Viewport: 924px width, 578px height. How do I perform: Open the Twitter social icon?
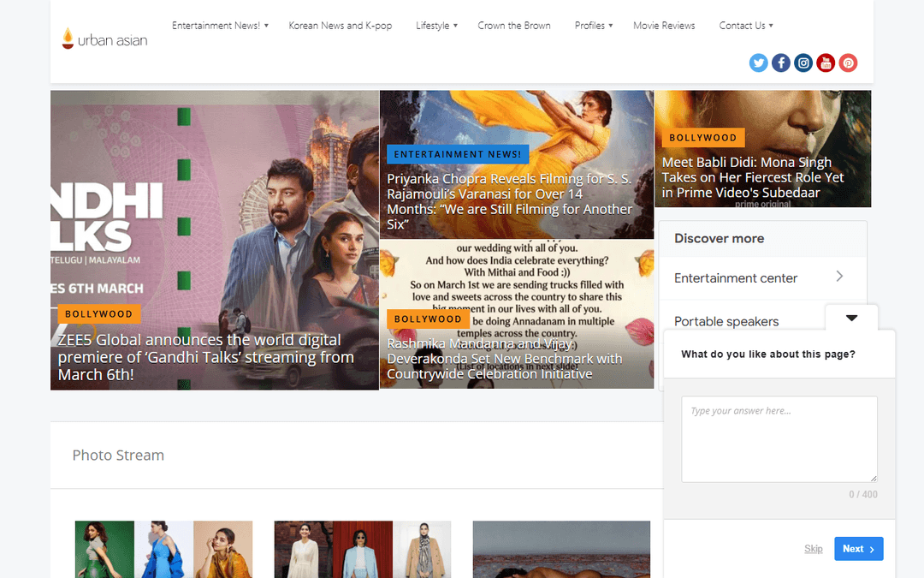[758, 63]
